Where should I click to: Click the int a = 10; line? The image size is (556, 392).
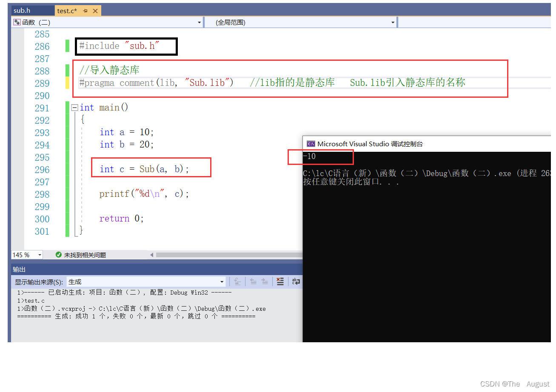pos(127,132)
